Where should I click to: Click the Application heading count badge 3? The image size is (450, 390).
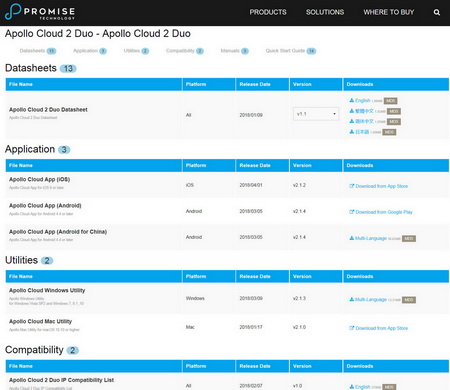[64, 150]
